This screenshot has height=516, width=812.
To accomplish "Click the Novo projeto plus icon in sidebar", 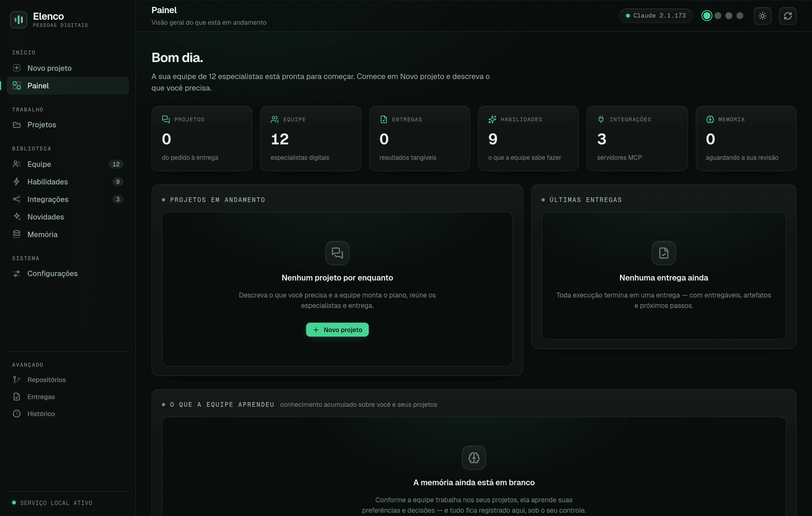I will (x=16, y=68).
